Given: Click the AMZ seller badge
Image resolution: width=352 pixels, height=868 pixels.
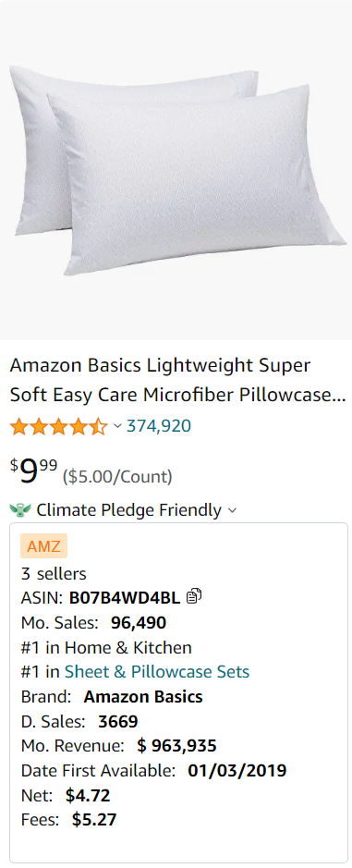Looking at the screenshot, I should [x=43, y=545].
